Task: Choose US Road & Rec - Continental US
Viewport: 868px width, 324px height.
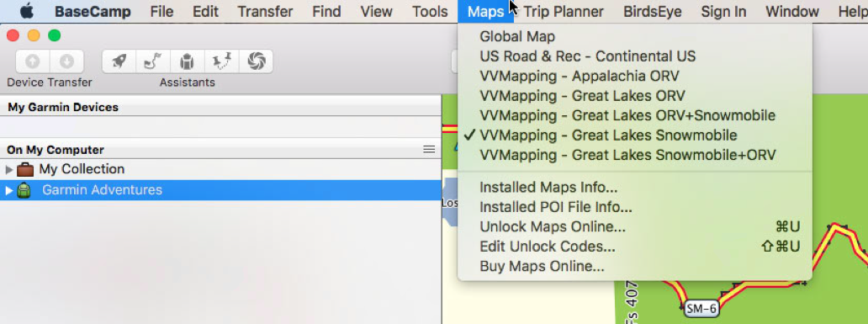Action: [635, 56]
